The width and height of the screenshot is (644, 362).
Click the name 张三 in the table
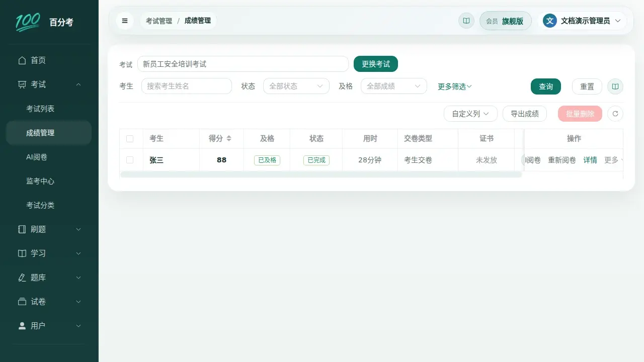(156, 160)
